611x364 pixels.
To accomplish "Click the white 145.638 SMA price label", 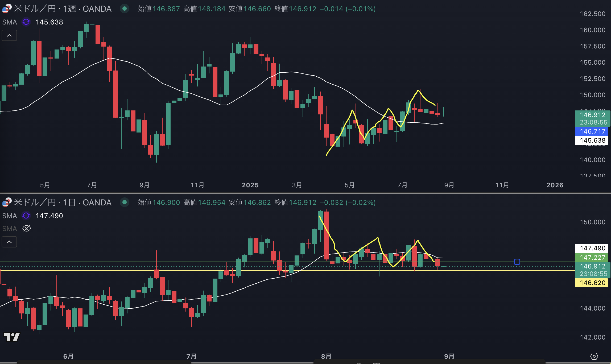I will point(592,140).
